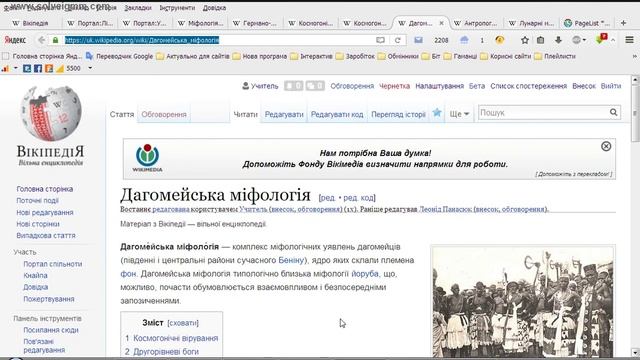The height and width of the screenshot is (360, 640).
Task: Switch to the Антропог... browser tab
Action: pyautogui.click(x=476, y=23)
